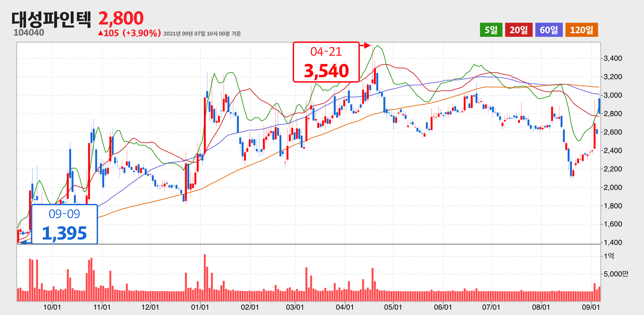Click the 01/01 date axis label
This screenshot has width=644, height=315.
[200, 307]
